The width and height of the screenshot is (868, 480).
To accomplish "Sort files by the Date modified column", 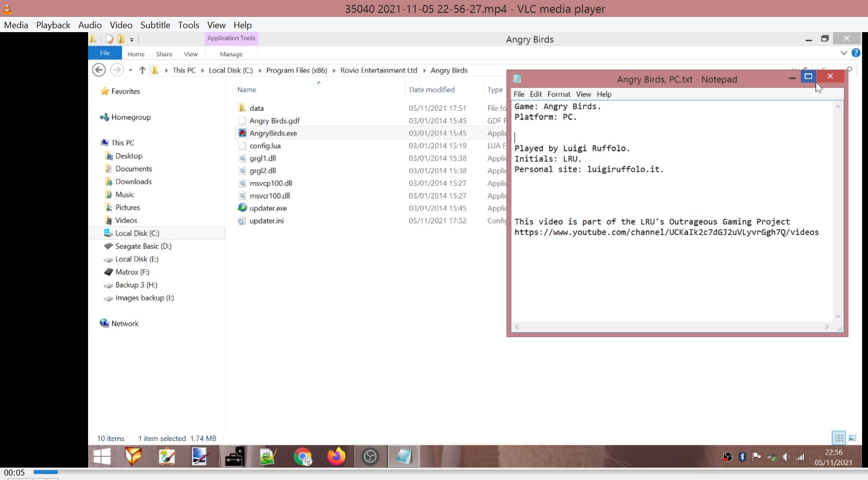I will 432,90.
